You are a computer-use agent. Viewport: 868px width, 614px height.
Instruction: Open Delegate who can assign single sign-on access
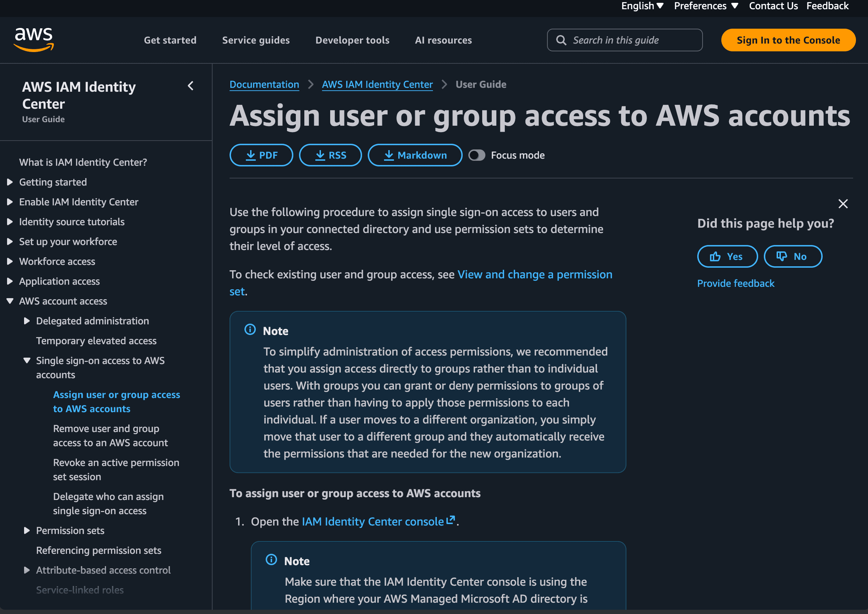[108, 504]
